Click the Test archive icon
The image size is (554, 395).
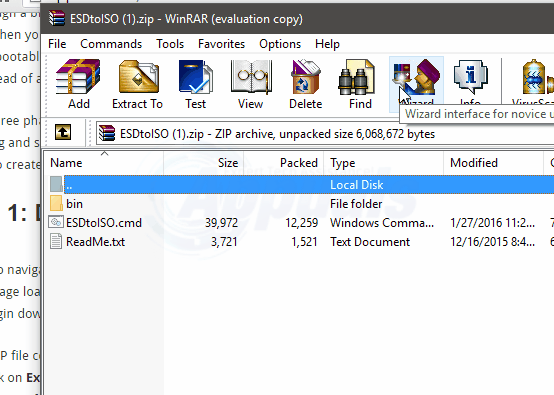(195, 77)
